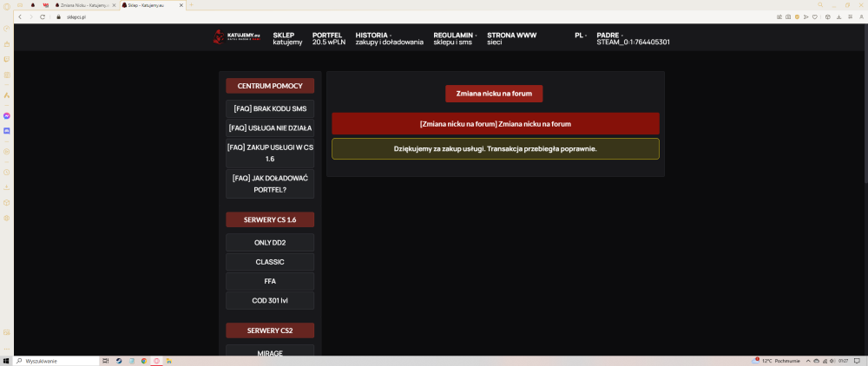Click the CENTRUM POMOCY header

270,86
